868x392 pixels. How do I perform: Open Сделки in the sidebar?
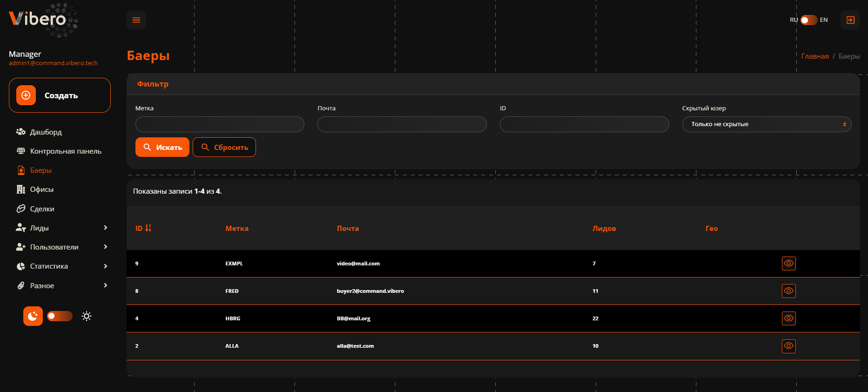click(x=42, y=209)
